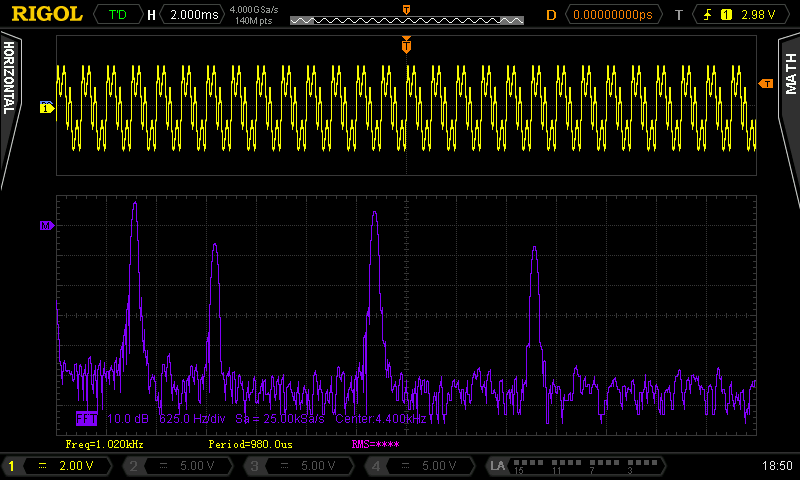Viewport: 800px width, 480px height.
Task: Click the yellow channel 1 ground marker
Action: point(47,108)
